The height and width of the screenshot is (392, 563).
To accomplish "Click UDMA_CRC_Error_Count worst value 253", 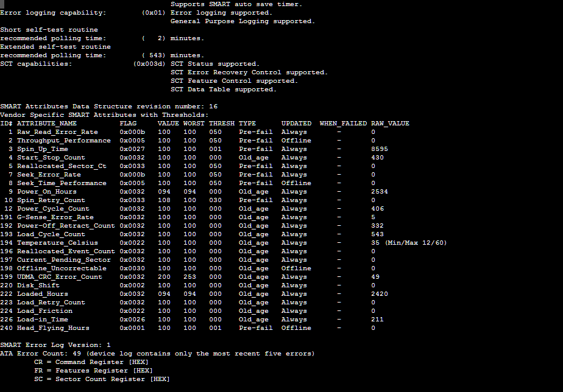I will pos(189,277).
